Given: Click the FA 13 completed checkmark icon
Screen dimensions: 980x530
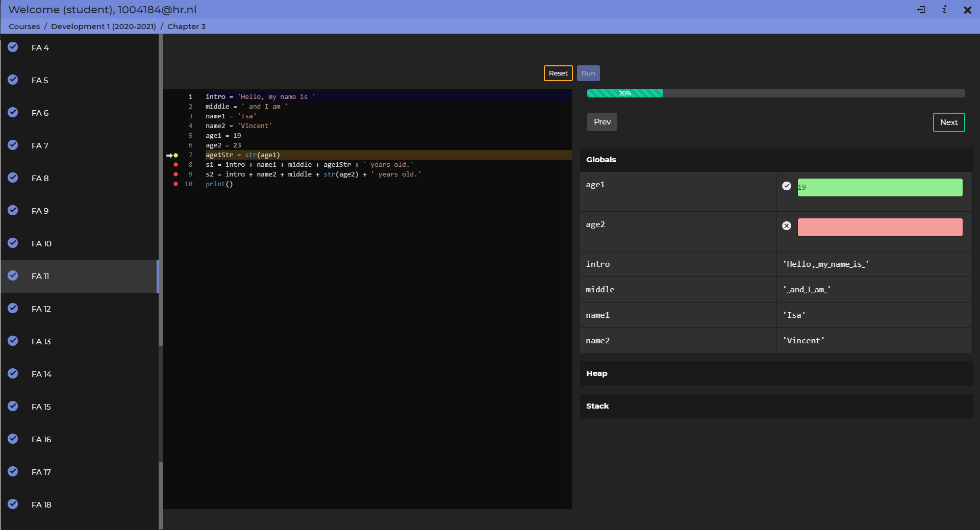Looking at the screenshot, I should pyautogui.click(x=13, y=341).
